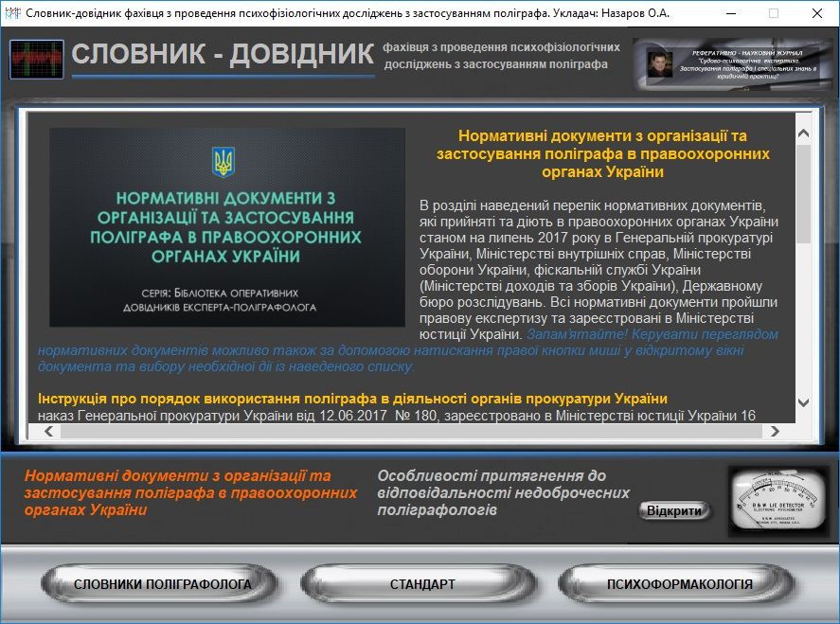This screenshot has width=840, height=624.
Task: Click the Особливості притягнення до відповідальності text
Action: (x=503, y=492)
